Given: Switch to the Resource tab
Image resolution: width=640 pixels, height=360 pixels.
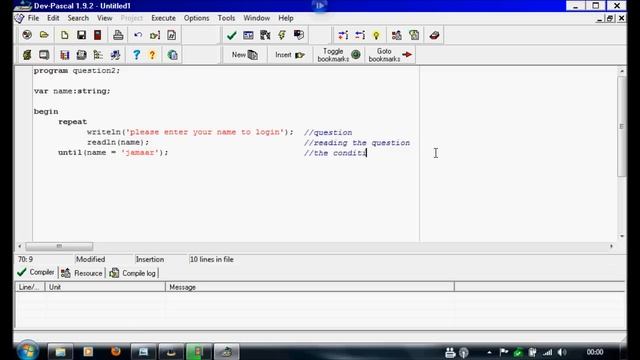Looking at the screenshot, I should 82,273.
